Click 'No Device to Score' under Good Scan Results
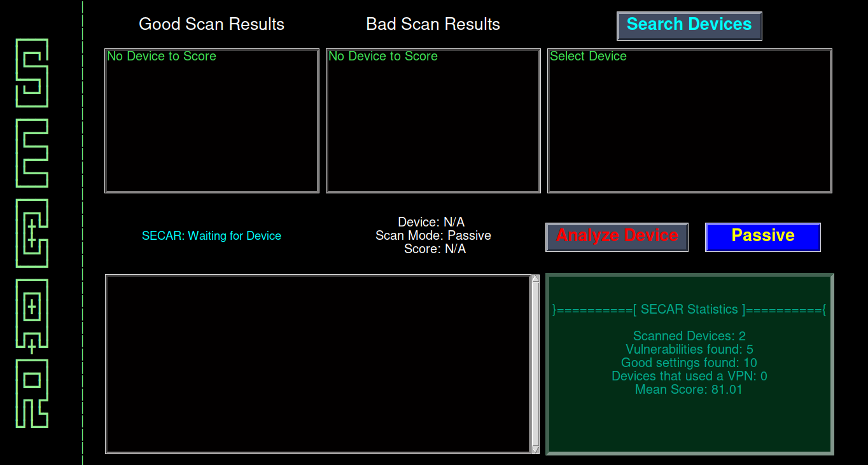This screenshot has width=868, height=465. tap(162, 56)
